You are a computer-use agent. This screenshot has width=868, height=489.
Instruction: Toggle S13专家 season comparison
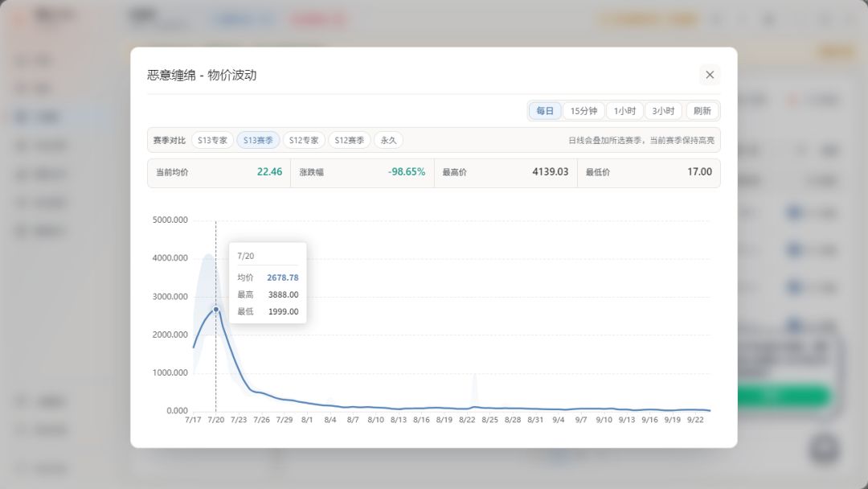[212, 140]
